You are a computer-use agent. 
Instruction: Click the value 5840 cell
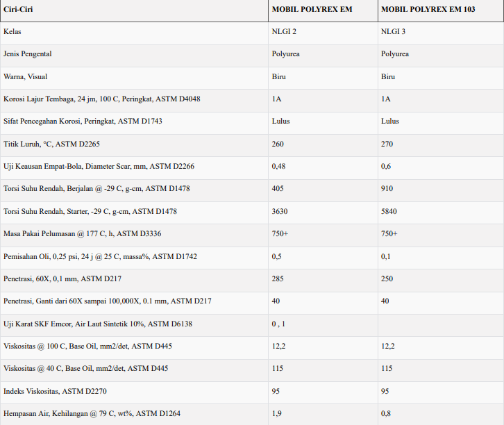389,211
